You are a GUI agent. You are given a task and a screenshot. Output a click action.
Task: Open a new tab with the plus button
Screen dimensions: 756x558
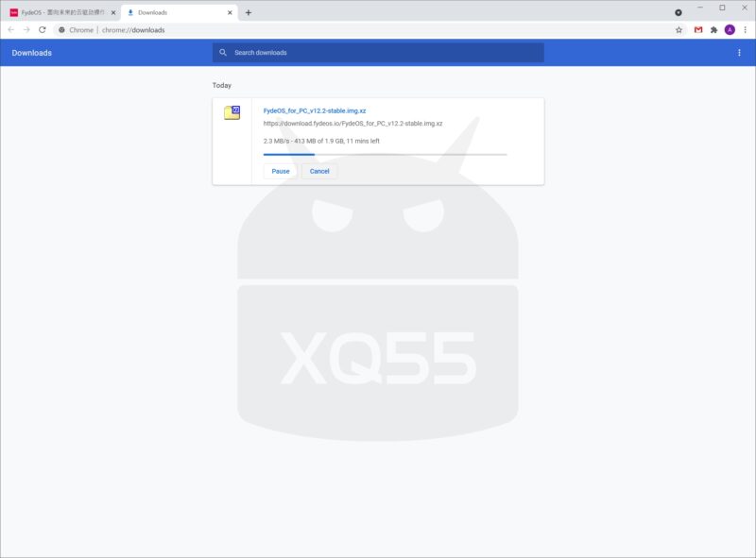click(249, 12)
